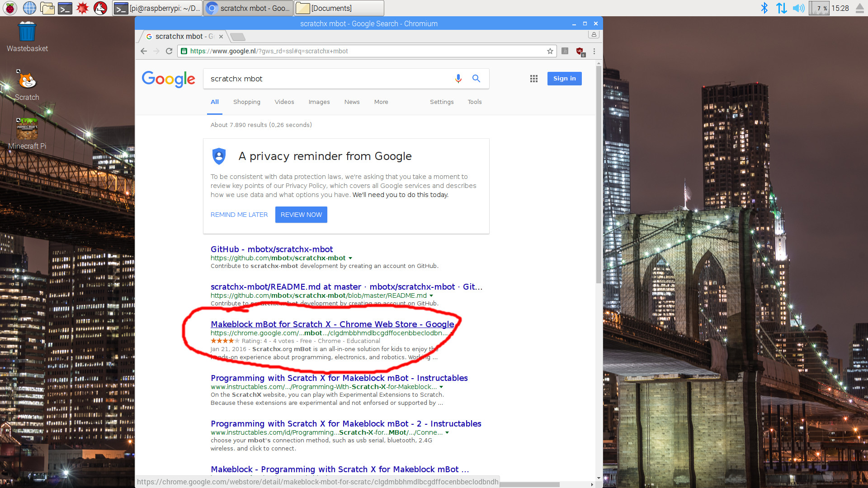Open the Chromium three-dot menu
The width and height of the screenshot is (868, 488).
[594, 51]
